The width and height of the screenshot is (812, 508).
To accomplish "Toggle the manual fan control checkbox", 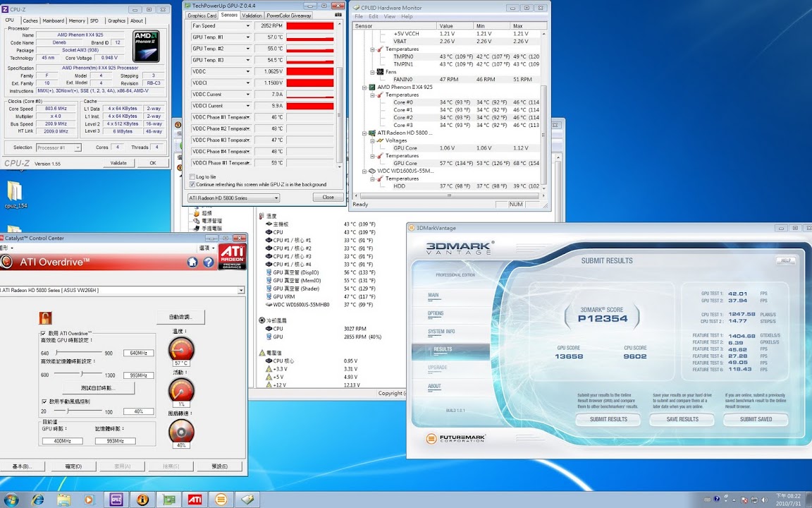I will pyautogui.click(x=44, y=401).
